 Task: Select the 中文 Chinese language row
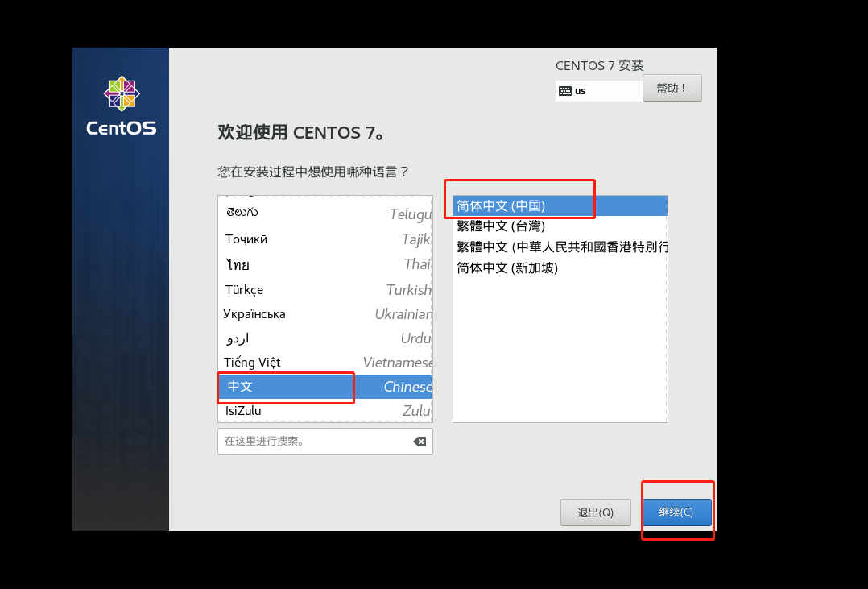[x=325, y=386]
